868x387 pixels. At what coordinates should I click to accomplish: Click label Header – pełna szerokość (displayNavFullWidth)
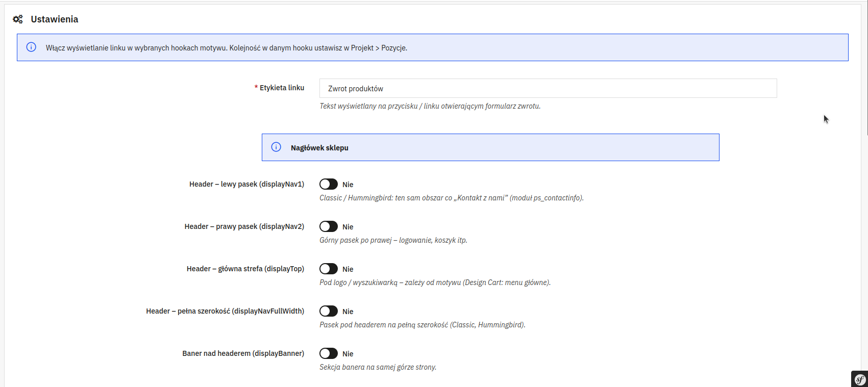225,311
